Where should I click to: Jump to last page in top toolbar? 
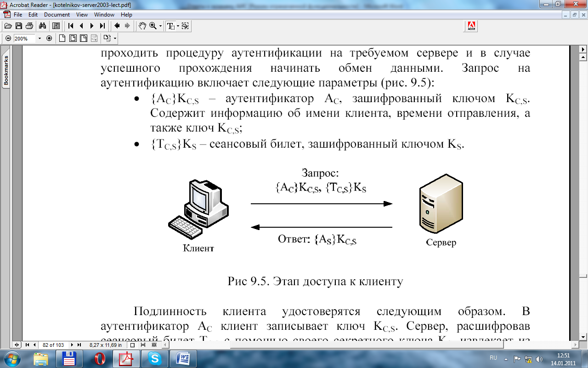pos(102,26)
